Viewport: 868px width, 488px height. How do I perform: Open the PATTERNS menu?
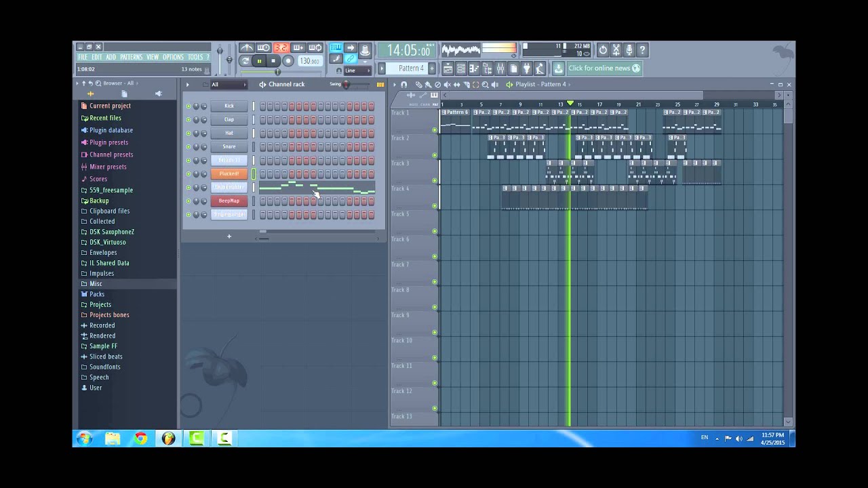132,58
